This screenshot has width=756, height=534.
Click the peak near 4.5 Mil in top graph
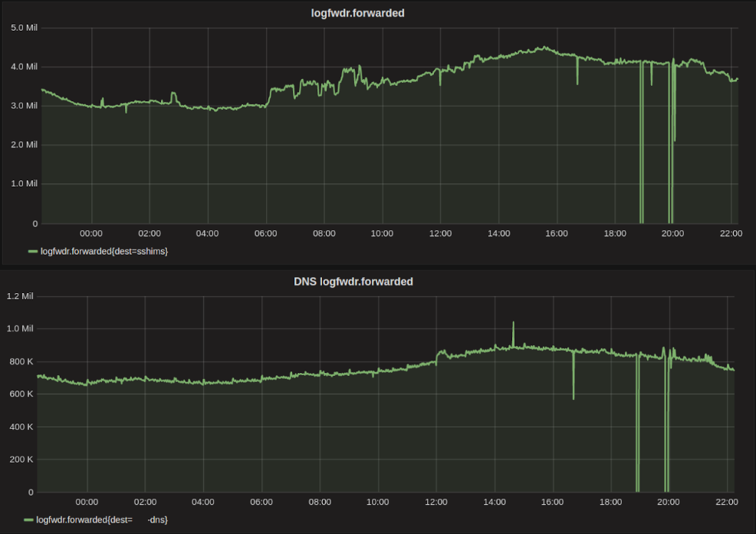coord(544,48)
